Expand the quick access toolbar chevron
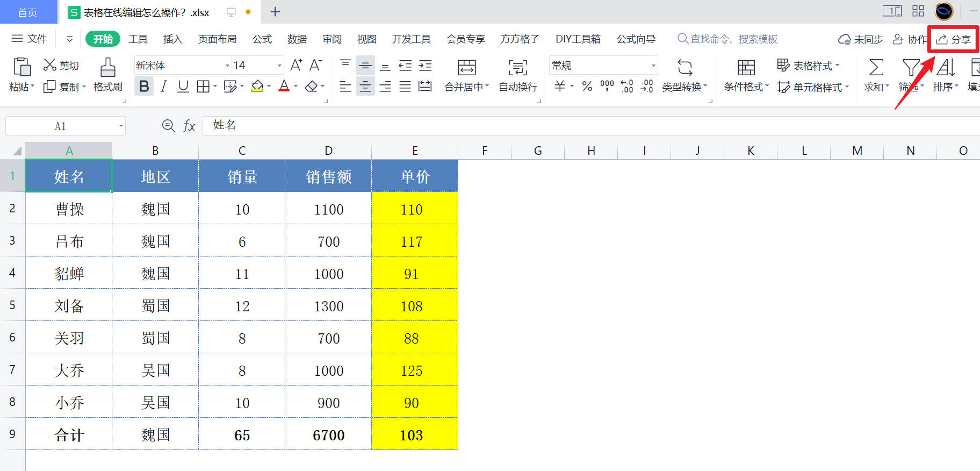The image size is (980, 471). click(69, 39)
